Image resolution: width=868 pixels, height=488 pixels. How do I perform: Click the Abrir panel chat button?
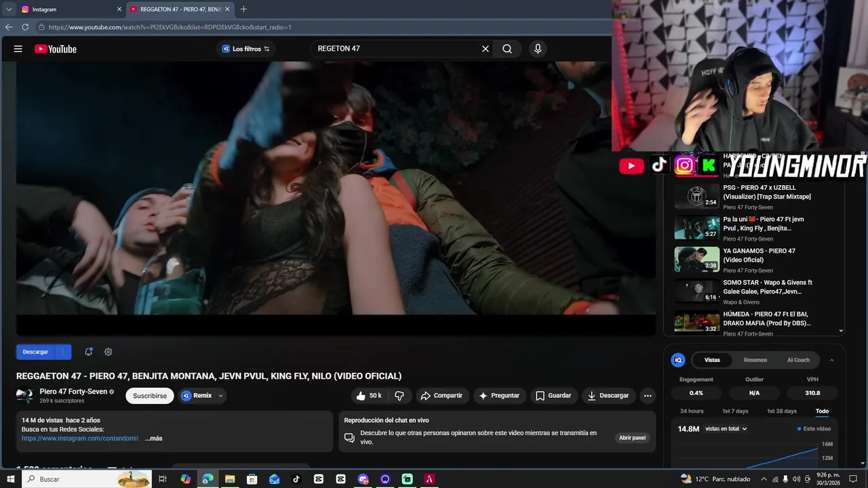[632, 438]
